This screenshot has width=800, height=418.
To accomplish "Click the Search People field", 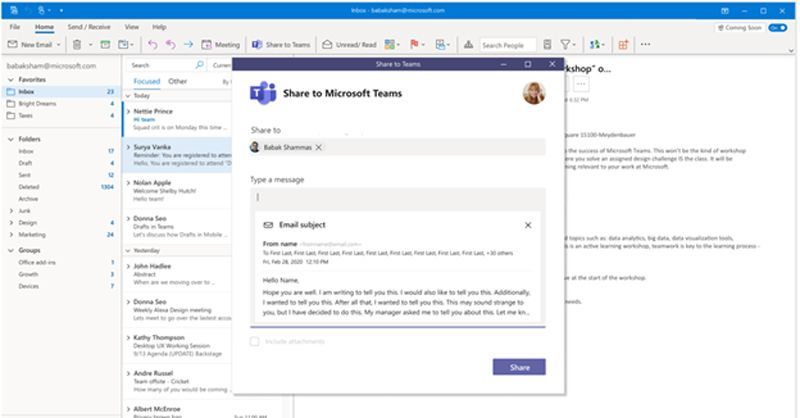I will tap(508, 45).
